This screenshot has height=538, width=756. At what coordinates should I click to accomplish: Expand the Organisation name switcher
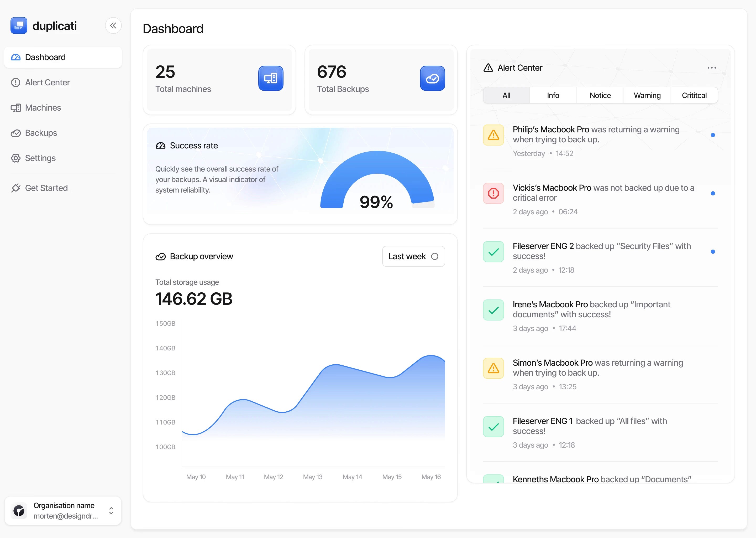(x=111, y=510)
